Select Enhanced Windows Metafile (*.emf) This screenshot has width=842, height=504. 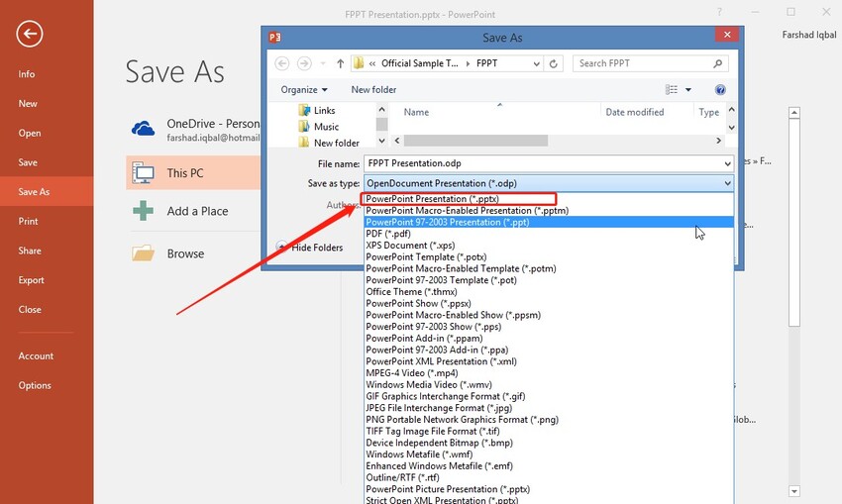click(x=548, y=466)
